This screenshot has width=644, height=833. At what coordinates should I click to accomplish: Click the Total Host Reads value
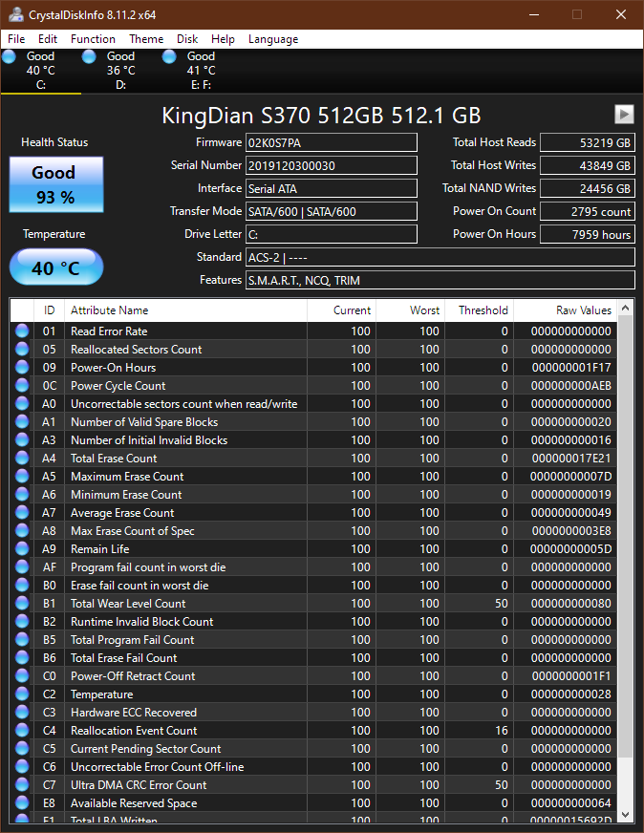[x=587, y=142]
